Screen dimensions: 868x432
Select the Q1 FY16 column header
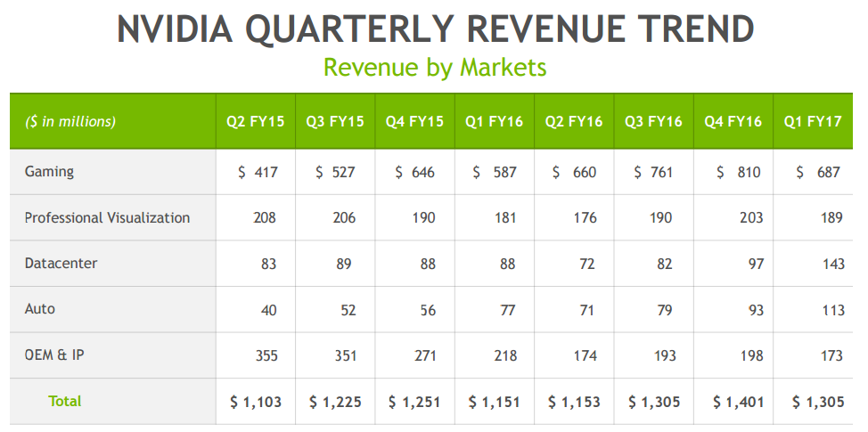(494, 121)
